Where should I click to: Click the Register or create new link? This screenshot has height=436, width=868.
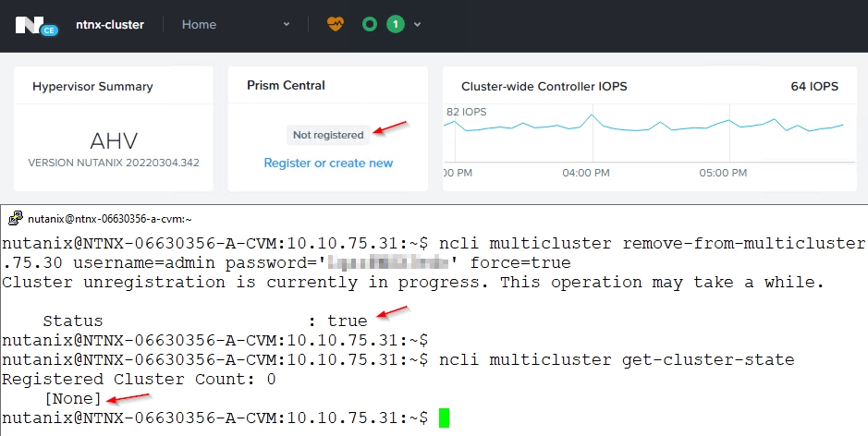pyautogui.click(x=328, y=163)
